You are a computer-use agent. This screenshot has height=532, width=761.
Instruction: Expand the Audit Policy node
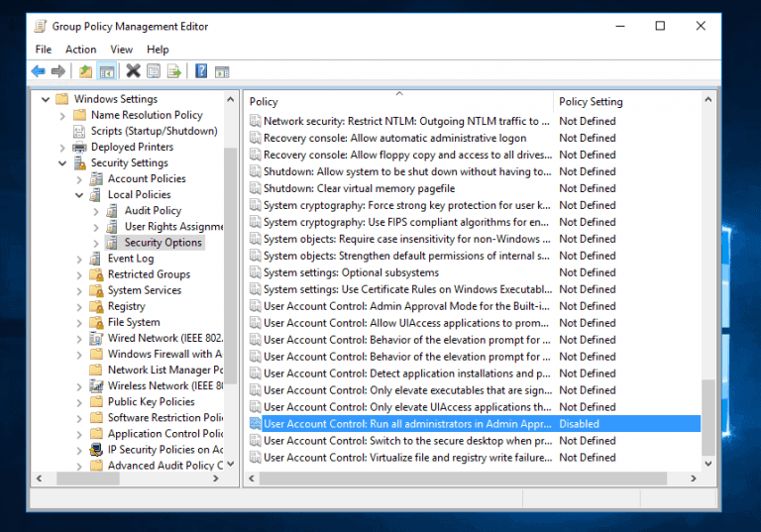coord(95,211)
